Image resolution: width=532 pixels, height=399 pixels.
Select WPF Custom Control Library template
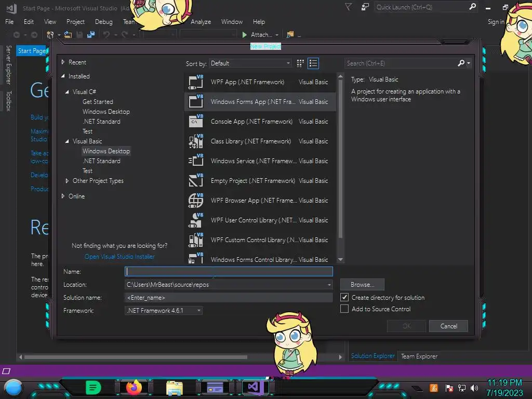click(x=260, y=240)
